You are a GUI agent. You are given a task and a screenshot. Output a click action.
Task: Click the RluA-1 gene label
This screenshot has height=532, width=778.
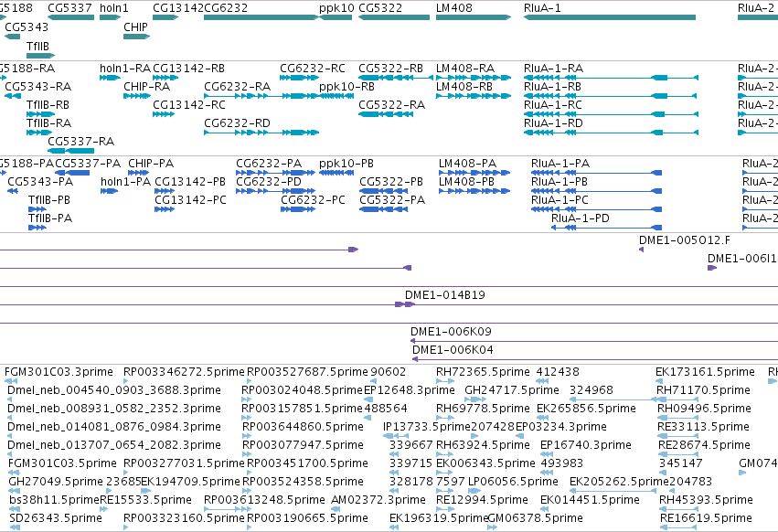[x=542, y=8]
